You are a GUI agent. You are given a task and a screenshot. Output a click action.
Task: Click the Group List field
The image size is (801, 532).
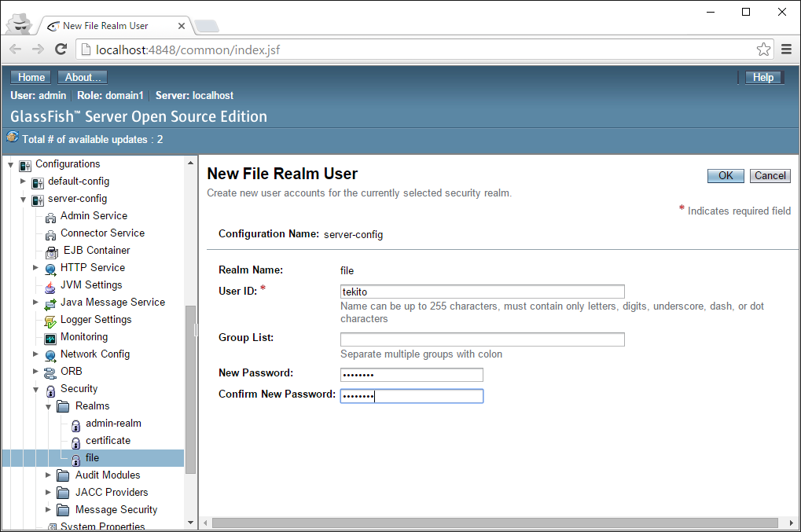coord(482,339)
